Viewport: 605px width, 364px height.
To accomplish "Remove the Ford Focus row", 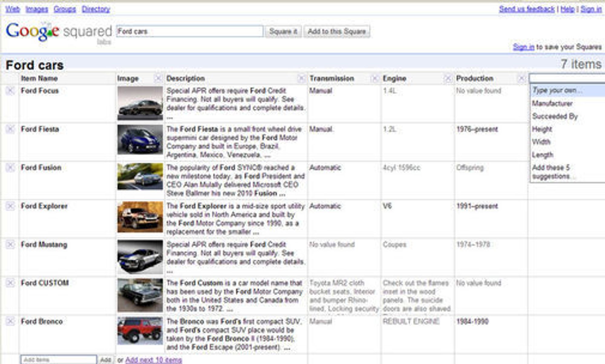I will click(x=10, y=91).
